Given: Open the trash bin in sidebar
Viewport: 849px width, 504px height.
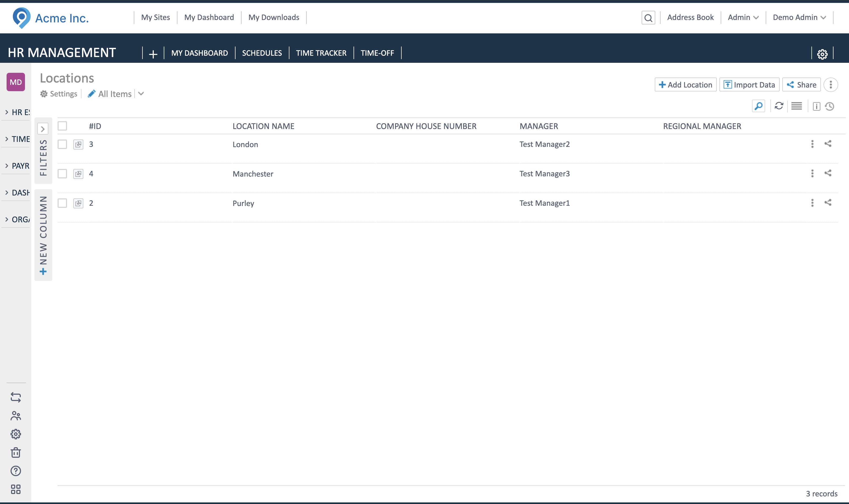Looking at the screenshot, I should tap(16, 452).
